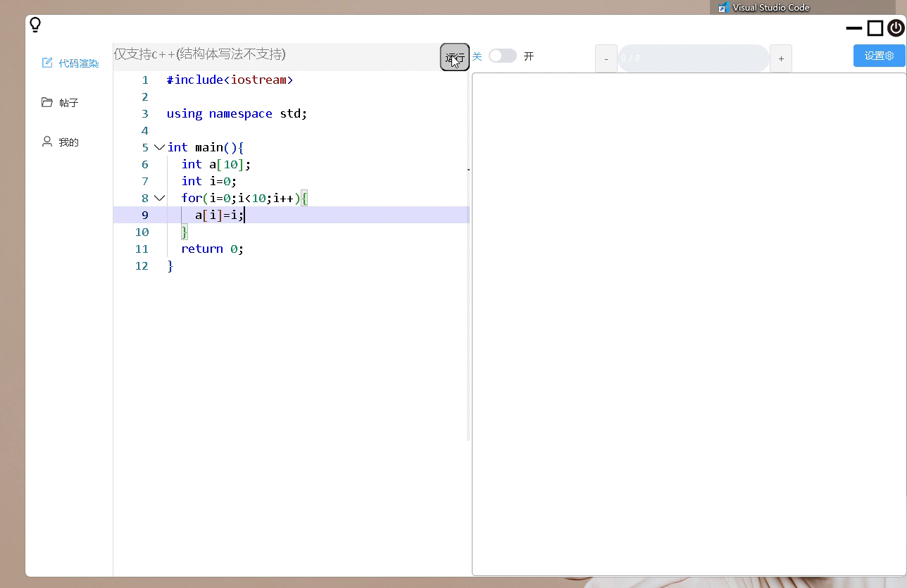Click the lightbulb icon at top left

coord(35,25)
